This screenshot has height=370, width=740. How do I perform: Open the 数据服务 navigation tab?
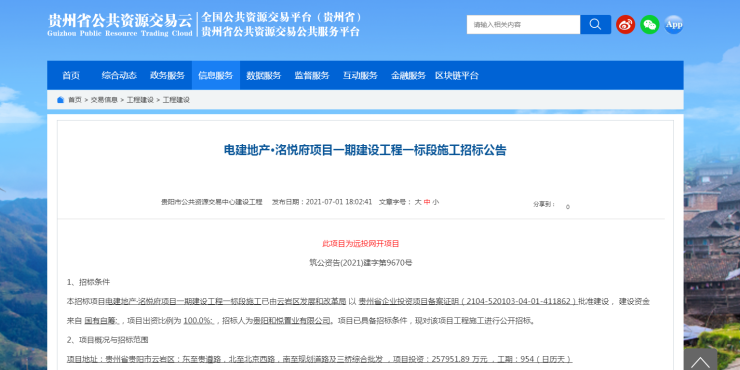tap(264, 76)
